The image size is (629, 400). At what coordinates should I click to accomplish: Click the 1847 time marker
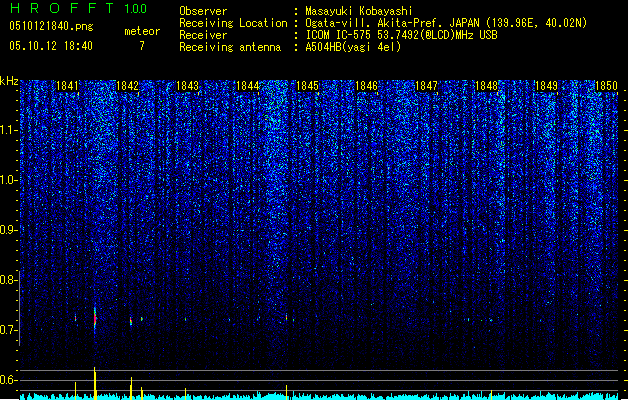tap(426, 86)
